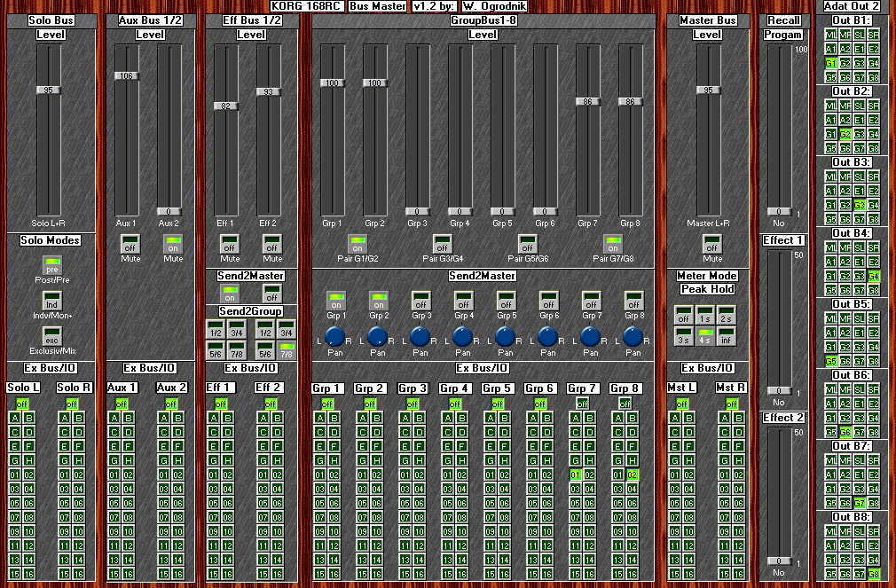Image resolution: width=896 pixels, height=588 pixels.
Task: Click the Recall Progam slider handle
Action: coord(779,211)
